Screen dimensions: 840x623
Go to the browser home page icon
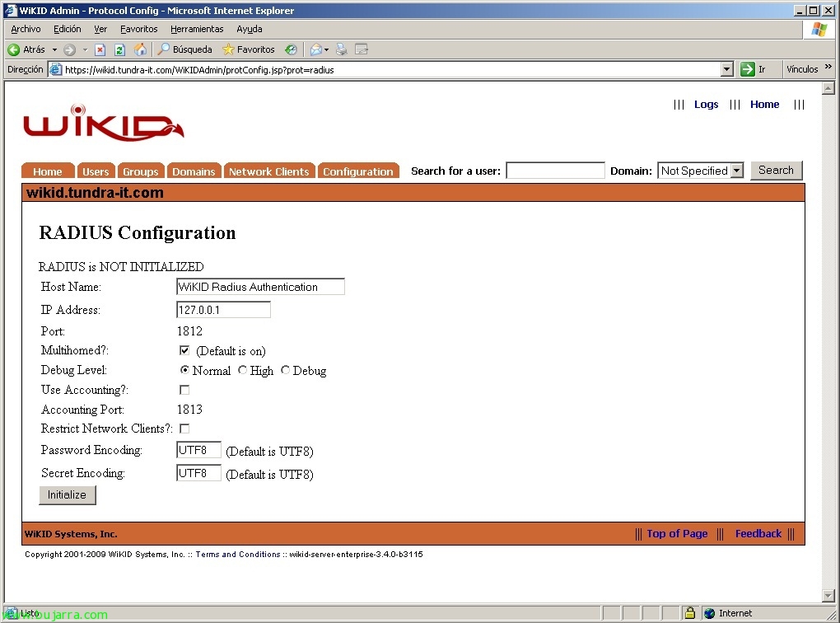140,50
